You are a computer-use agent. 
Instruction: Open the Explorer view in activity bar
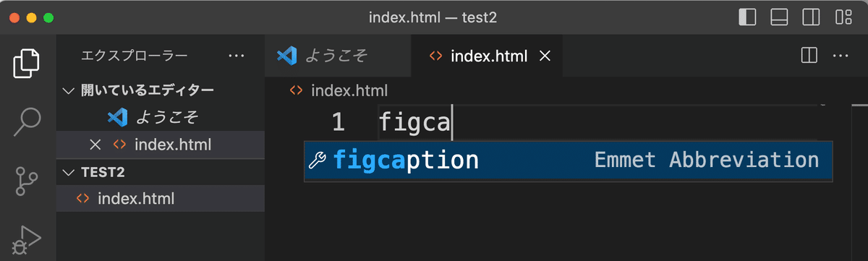pos(26,63)
